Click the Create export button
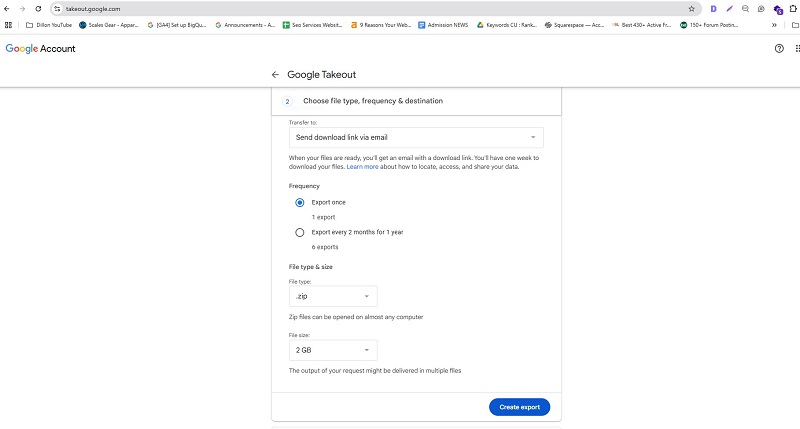800x429 pixels. (519, 407)
